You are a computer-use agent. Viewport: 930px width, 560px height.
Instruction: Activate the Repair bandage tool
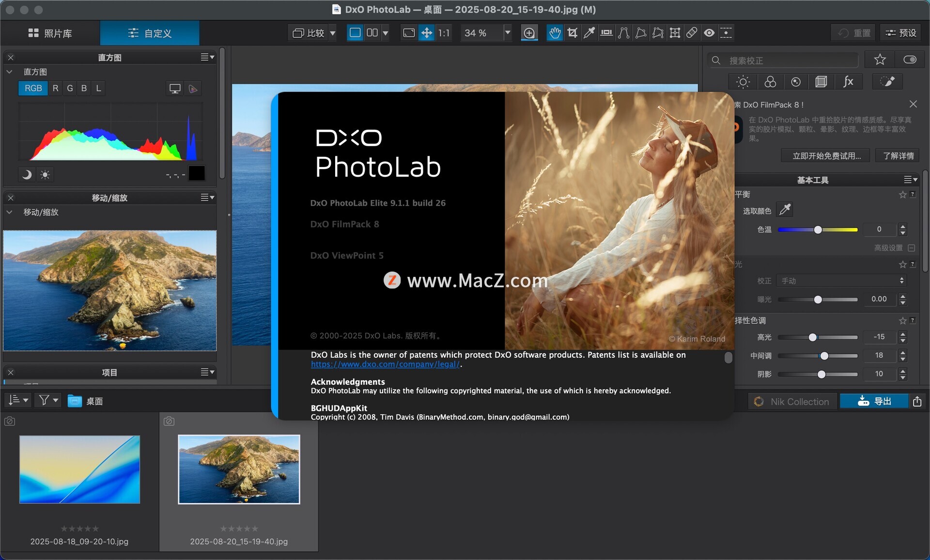coord(692,33)
